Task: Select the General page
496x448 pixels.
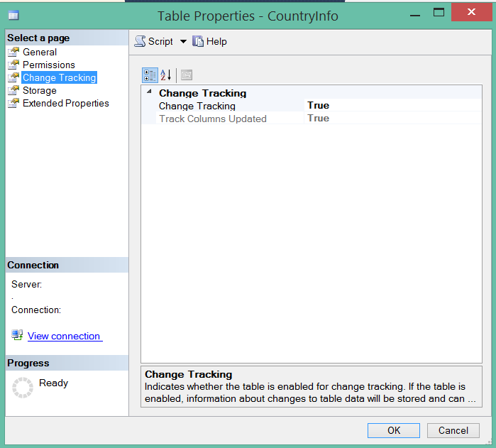Action: [40, 52]
